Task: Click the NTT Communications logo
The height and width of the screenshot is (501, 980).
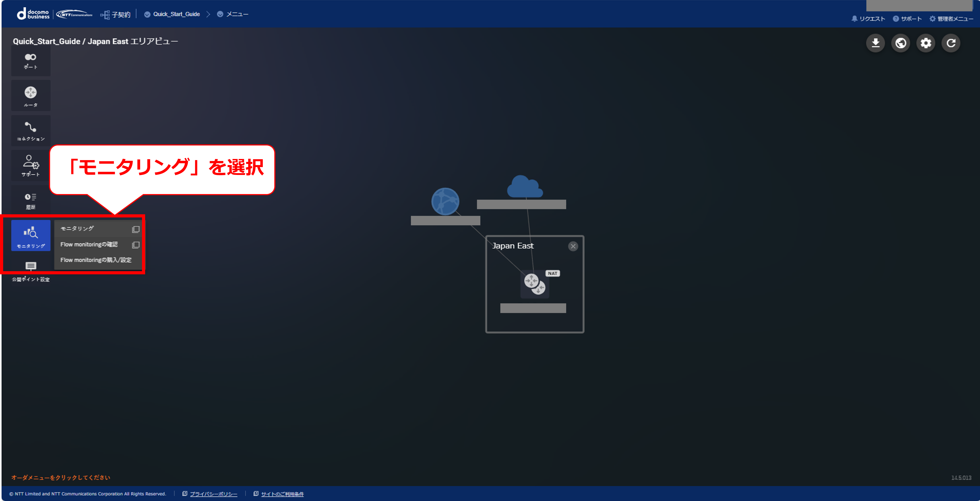Action: coord(75,14)
